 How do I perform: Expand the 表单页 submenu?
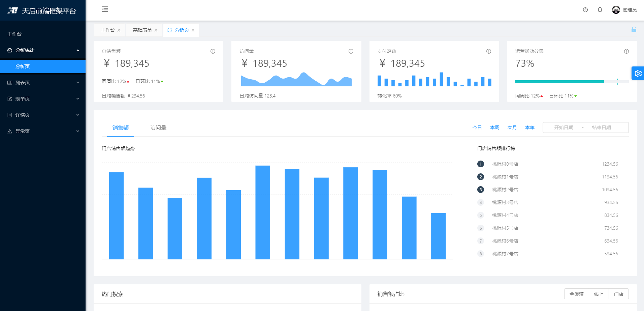pos(78,99)
